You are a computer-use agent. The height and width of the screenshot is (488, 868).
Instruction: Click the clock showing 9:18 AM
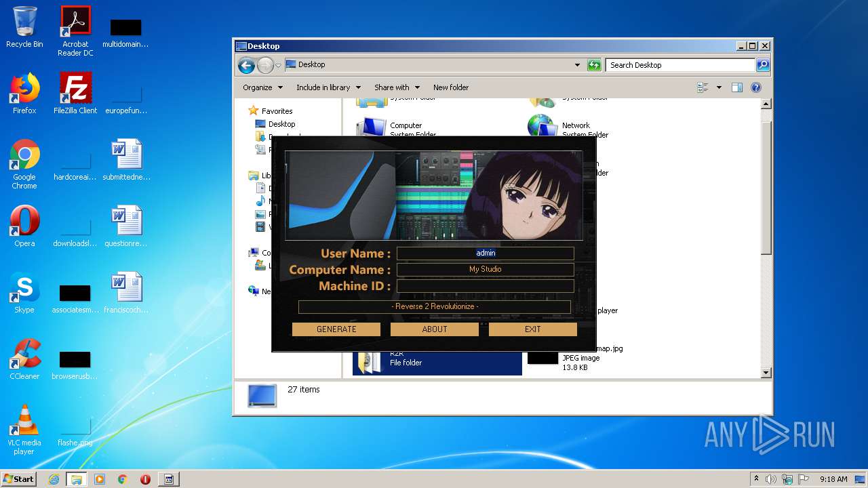pyautogui.click(x=833, y=479)
